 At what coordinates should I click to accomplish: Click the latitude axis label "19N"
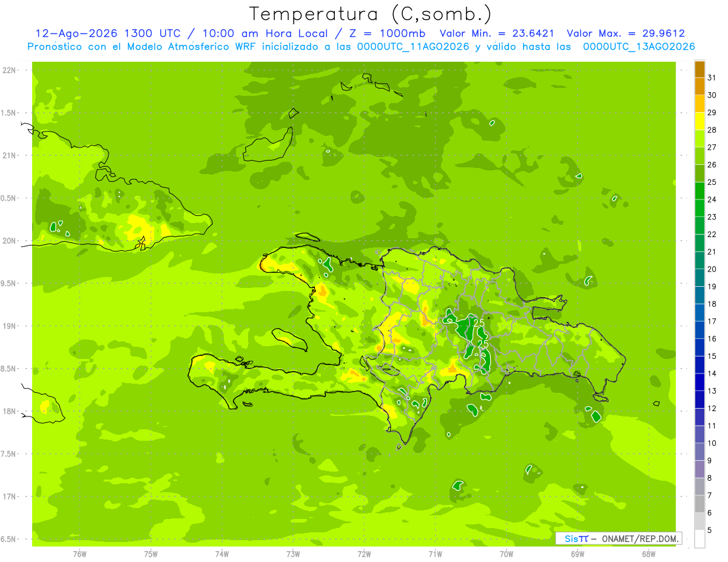(x=10, y=326)
